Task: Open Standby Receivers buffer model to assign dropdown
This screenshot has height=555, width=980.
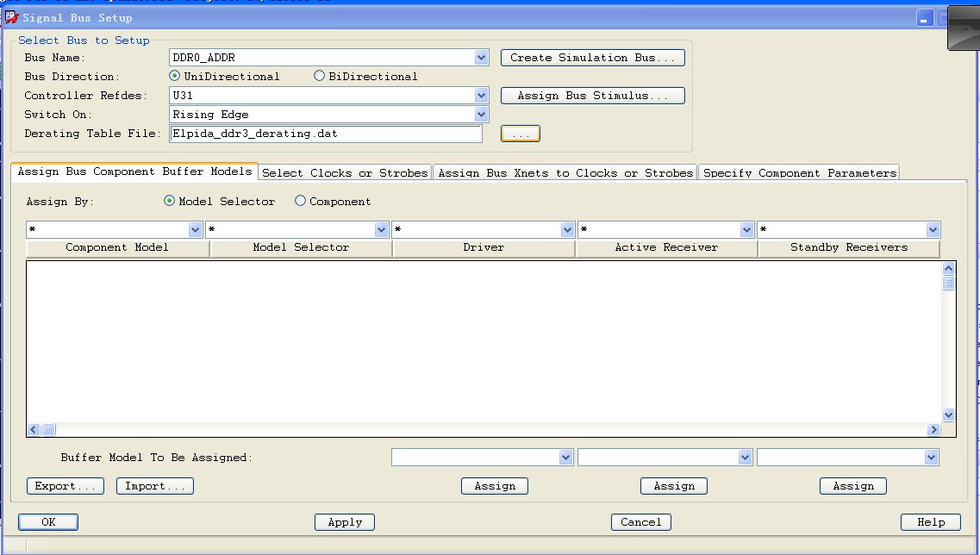Action: pyautogui.click(x=931, y=458)
